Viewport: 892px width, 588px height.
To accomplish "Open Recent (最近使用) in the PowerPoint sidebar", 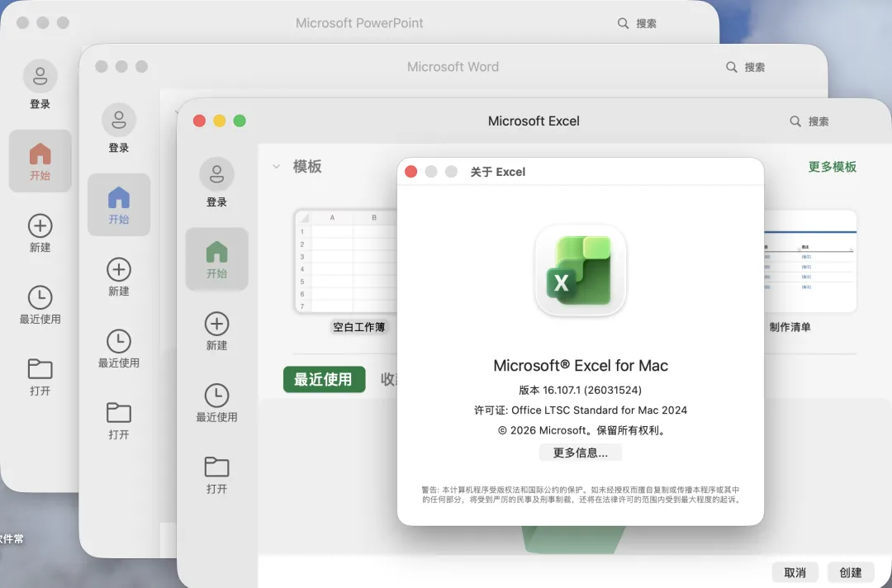I will (40, 297).
